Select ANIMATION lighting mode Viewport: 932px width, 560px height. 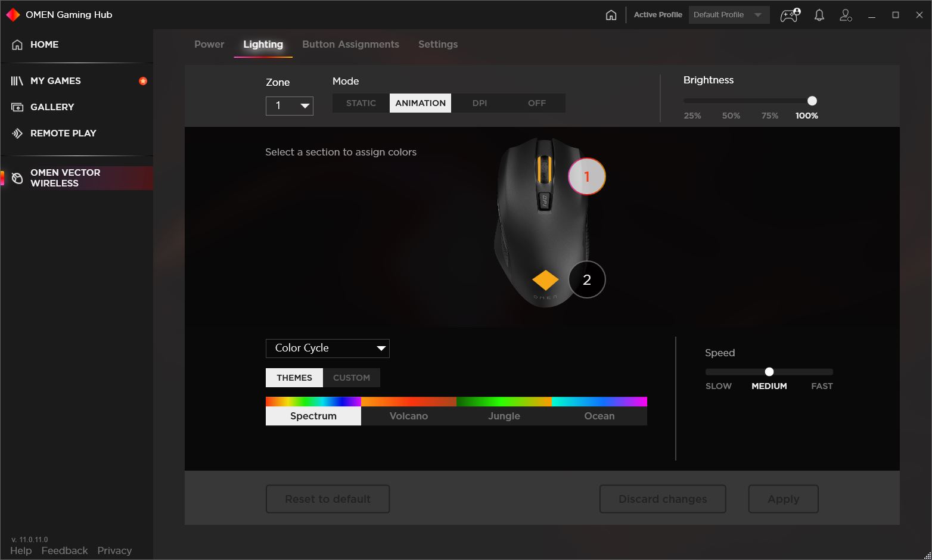click(420, 103)
